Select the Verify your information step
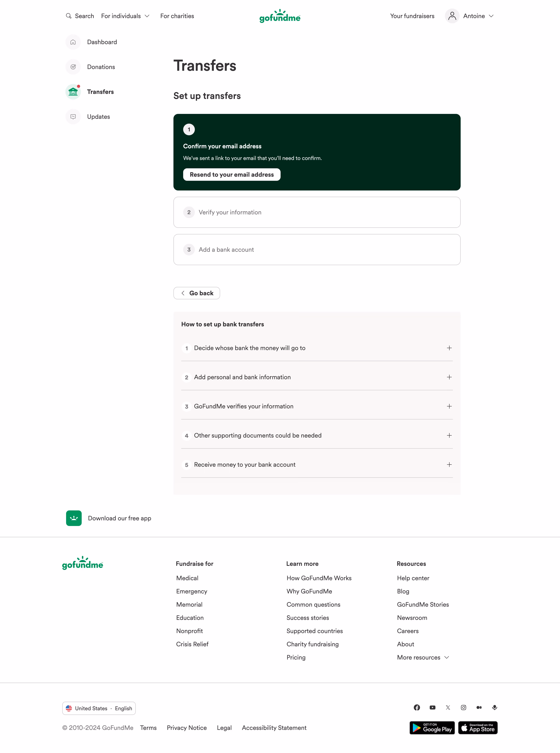Screen dimensions: 560x753 [317, 212]
